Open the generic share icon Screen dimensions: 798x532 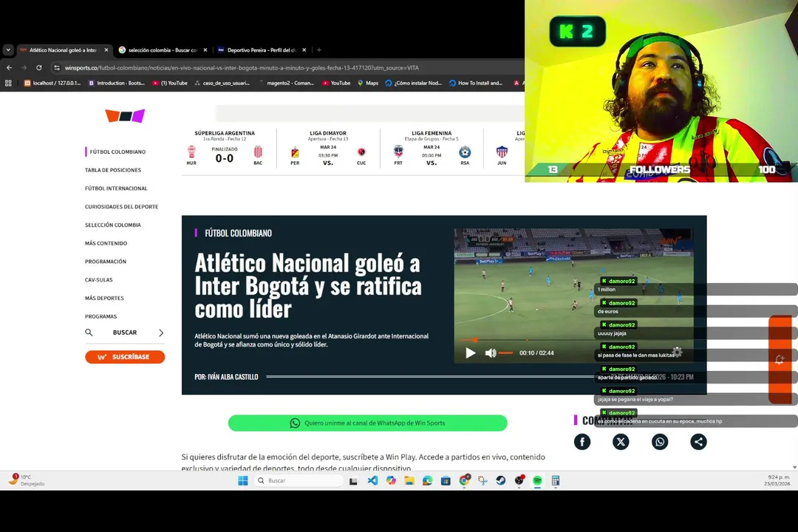tap(698, 442)
